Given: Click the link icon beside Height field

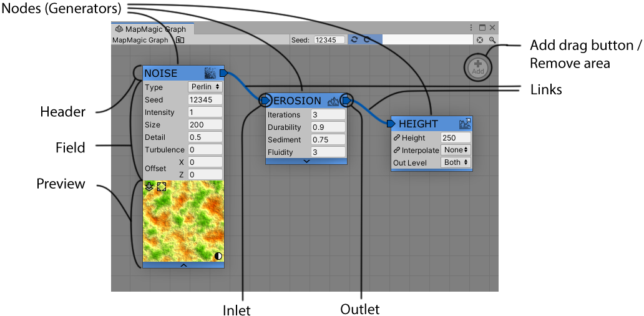Looking at the screenshot, I should pos(396,138).
